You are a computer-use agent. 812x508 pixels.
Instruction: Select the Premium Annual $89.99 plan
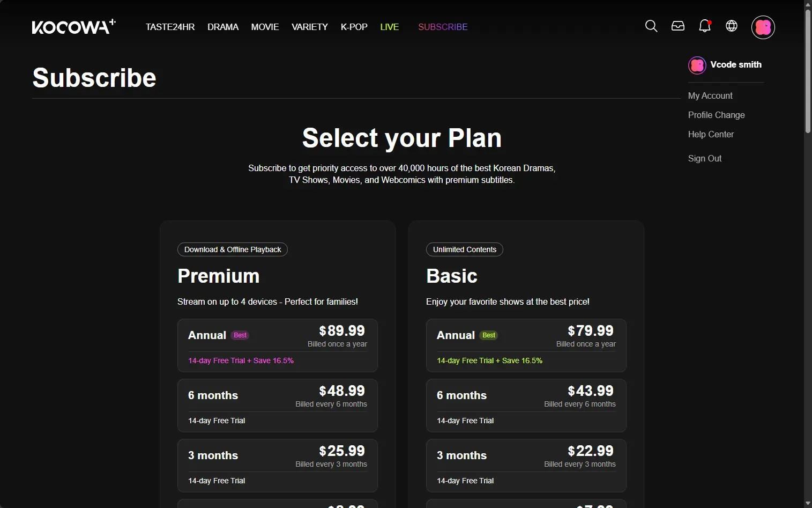[x=278, y=345]
